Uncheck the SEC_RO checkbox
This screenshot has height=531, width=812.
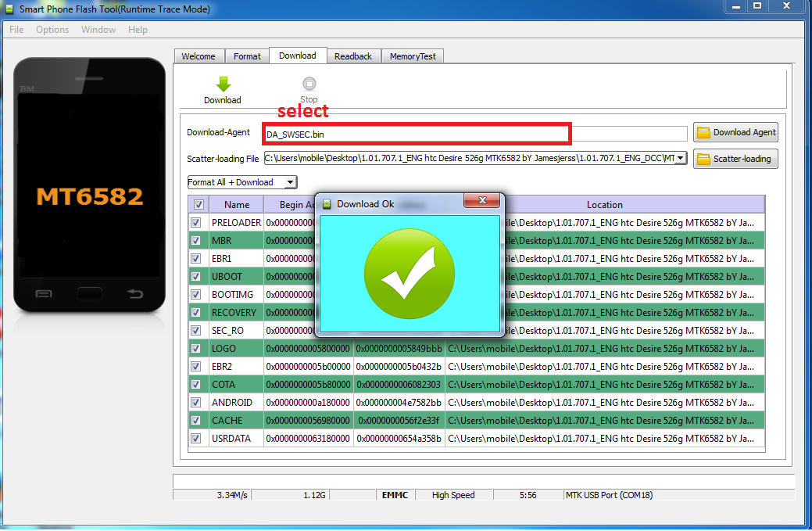pos(195,331)
